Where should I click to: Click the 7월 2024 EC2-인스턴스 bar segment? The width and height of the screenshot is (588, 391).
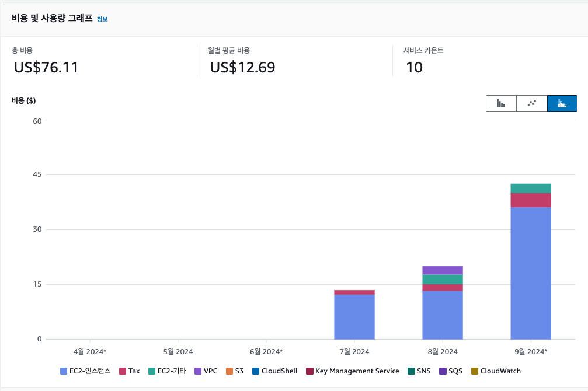pos(354,317)
